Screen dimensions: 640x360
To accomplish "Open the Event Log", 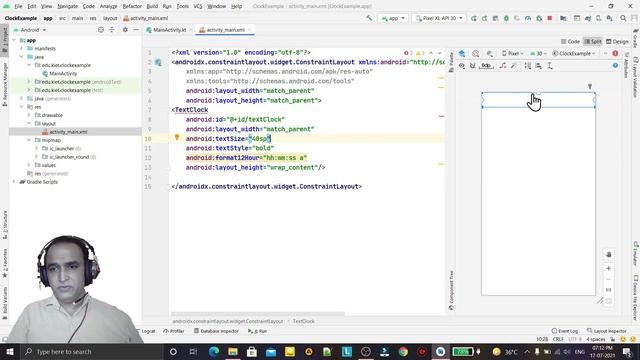I will pyautogui.click(x=565, y=331).
